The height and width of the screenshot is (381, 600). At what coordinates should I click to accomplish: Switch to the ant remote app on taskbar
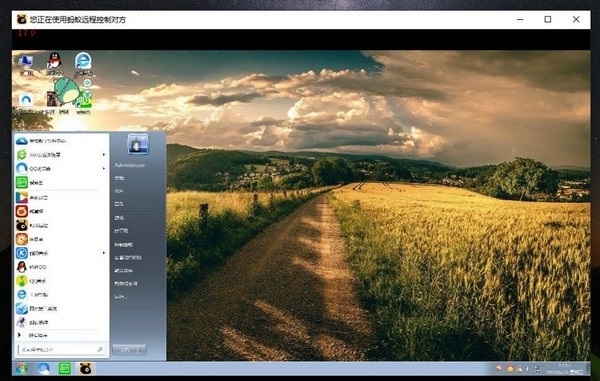(x=86, y=369)
